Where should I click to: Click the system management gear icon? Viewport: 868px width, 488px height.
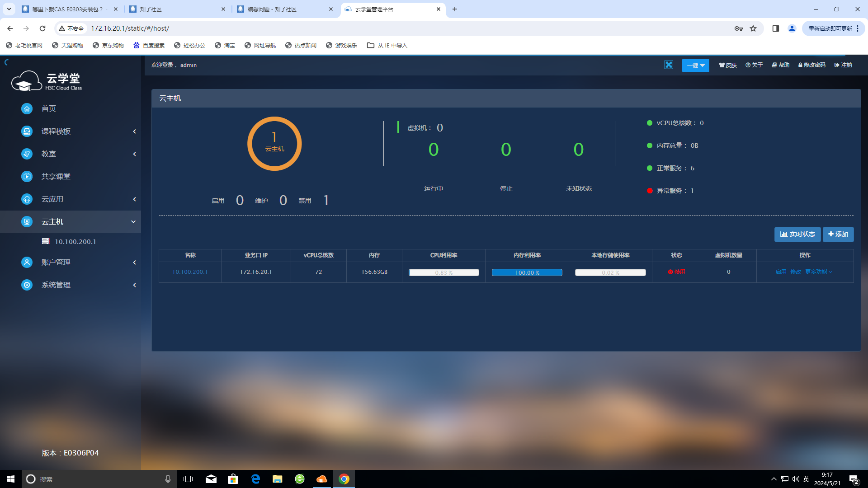tap(27, 285)
